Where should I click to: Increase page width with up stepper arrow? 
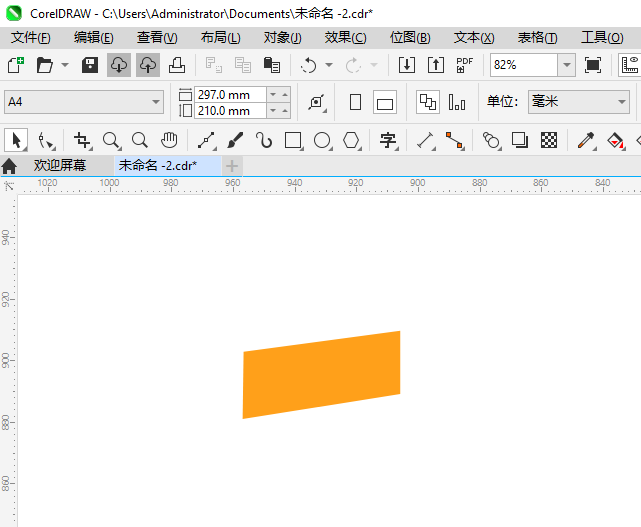click(285, 95)
